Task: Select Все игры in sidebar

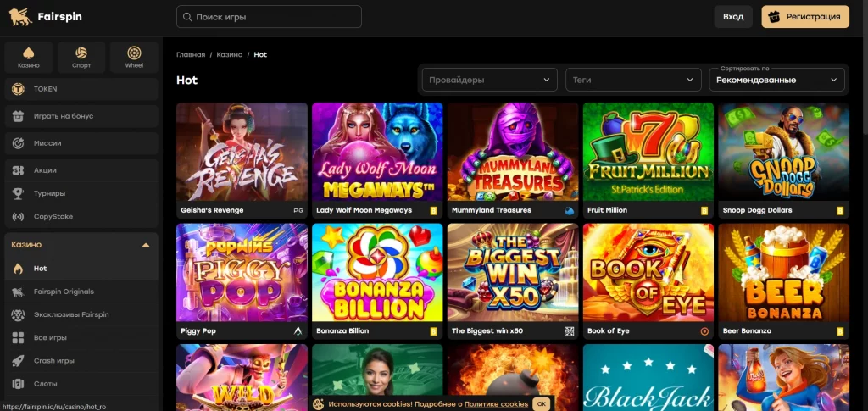Action: tap(81, 338)
